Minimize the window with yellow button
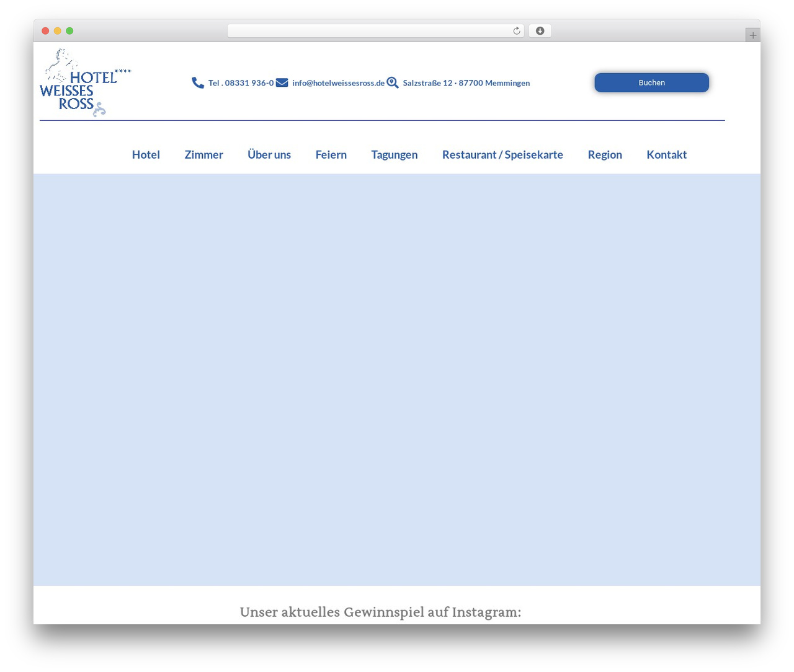This screenshot has width=794, height=672. [57, 31]
